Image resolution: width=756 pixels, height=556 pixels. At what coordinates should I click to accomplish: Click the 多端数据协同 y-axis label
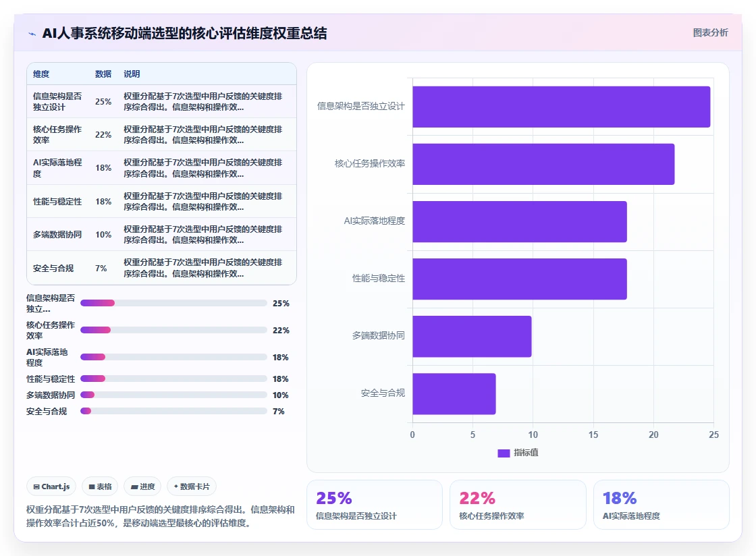coord(379,335)
